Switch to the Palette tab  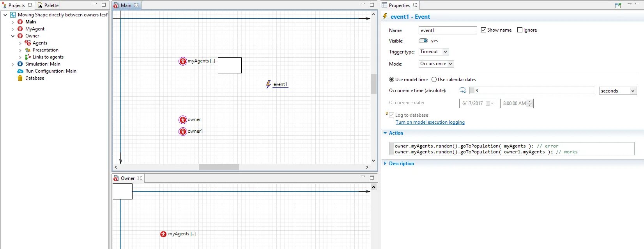click(x=48, y=5)
